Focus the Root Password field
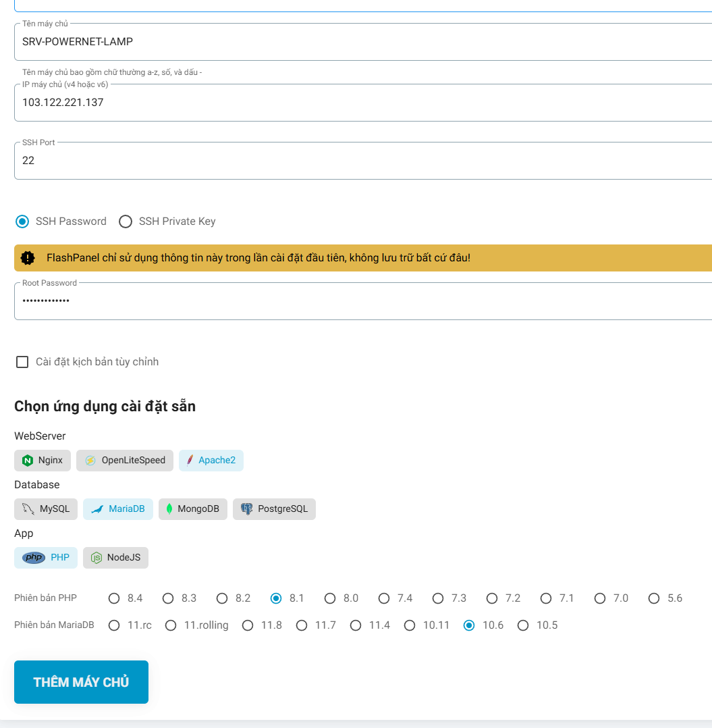Screen dimensions: 712x728 tap(358, 301)
